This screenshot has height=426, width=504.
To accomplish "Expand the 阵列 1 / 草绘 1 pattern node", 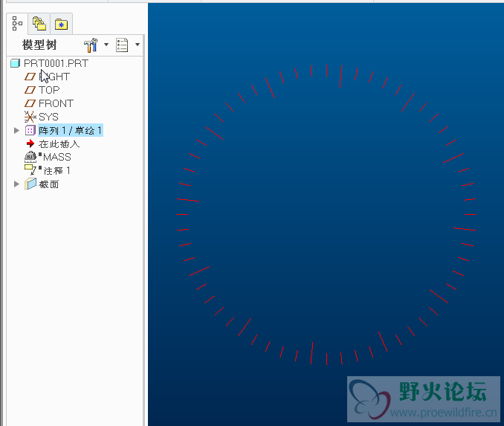I will coord(16,130).
